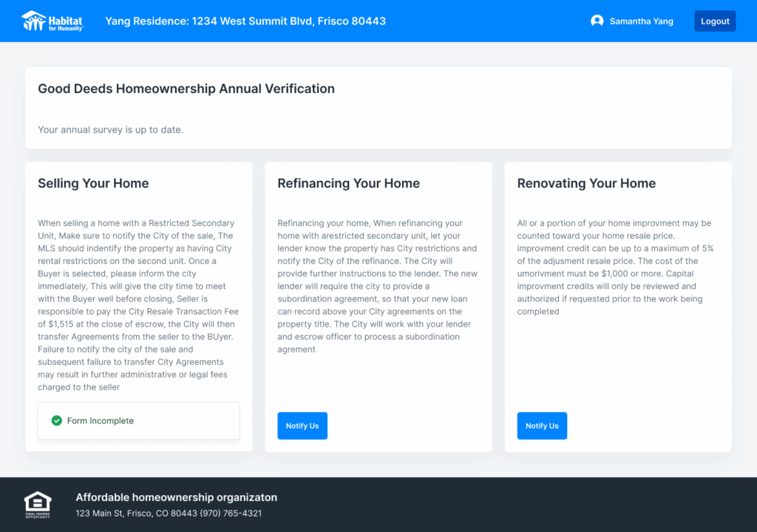Click the refinancing subordination agreement paragraph

tap(378, 286)
